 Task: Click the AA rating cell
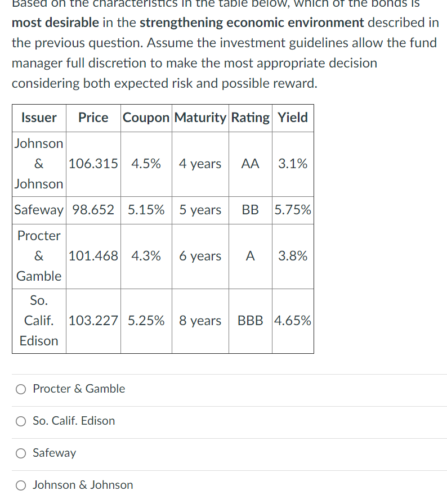[x=251, y=164]
